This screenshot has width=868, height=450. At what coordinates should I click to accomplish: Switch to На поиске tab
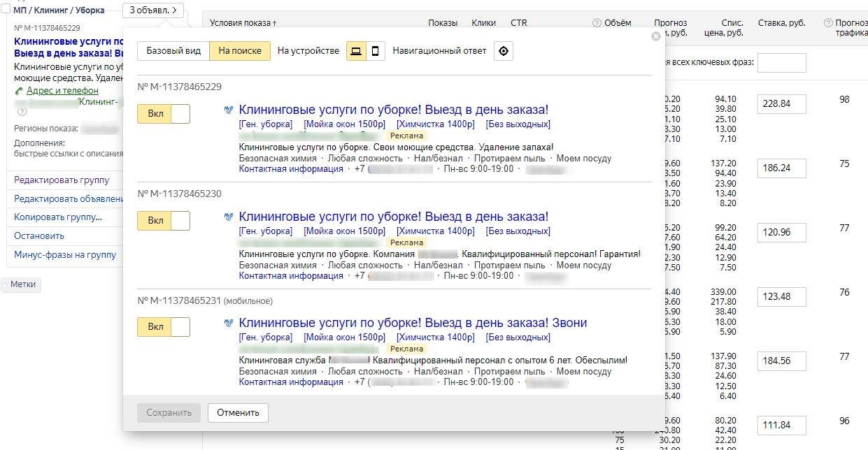point(240,51)
